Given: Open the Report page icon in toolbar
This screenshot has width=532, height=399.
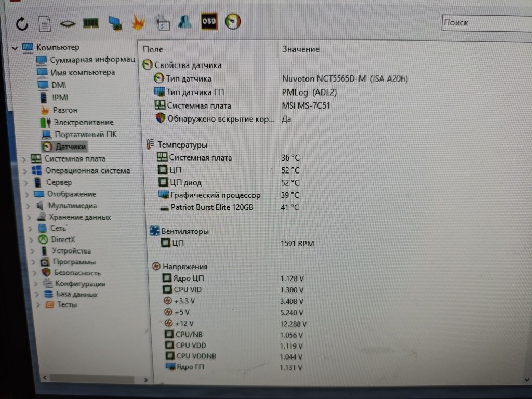Looking at the screenshot, I should tap(45, 24).
